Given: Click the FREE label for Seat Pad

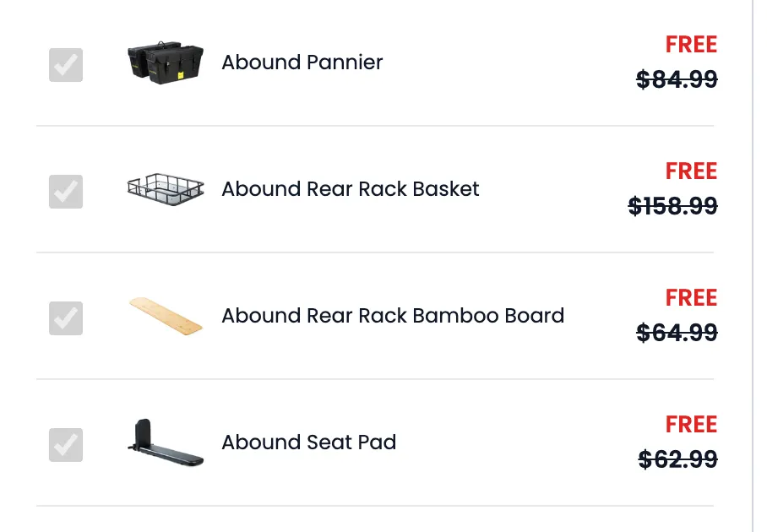Looking at the screenshot, I should pyautogui.click(x=691, y=425).
